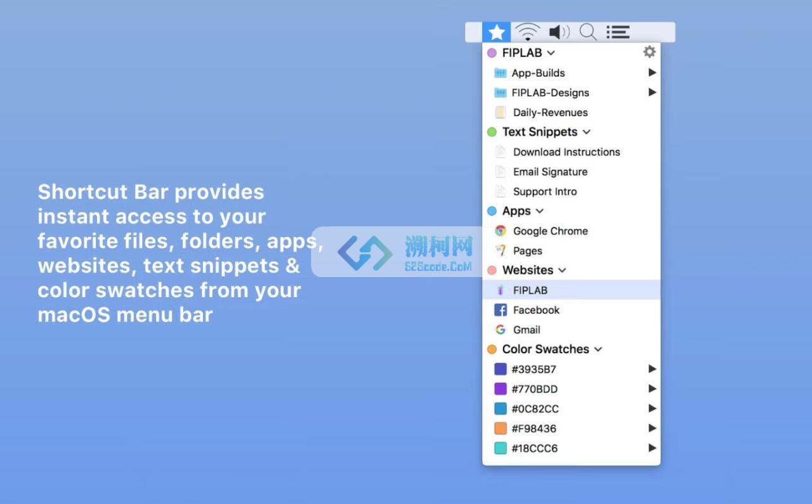Click the Text Snippets header text
The image size is (812, 504).
pyautogui.click(x=540, y=132)
